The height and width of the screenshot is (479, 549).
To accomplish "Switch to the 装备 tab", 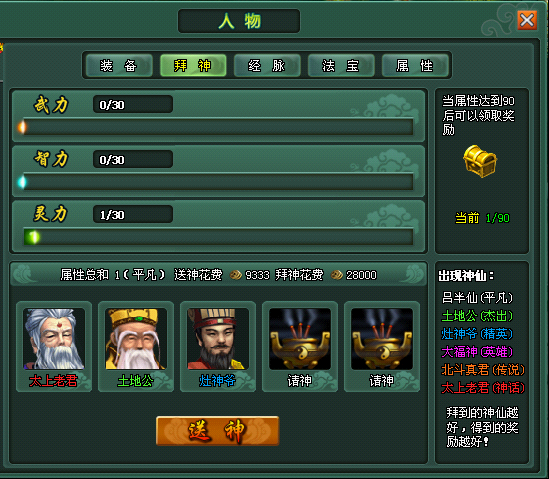I will coord(119,65).
